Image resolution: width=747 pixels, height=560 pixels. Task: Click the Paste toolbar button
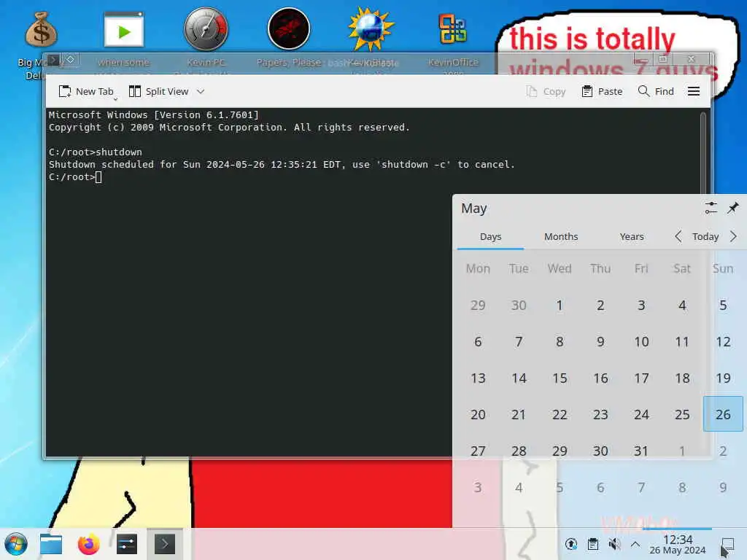(x=602, y=91)
